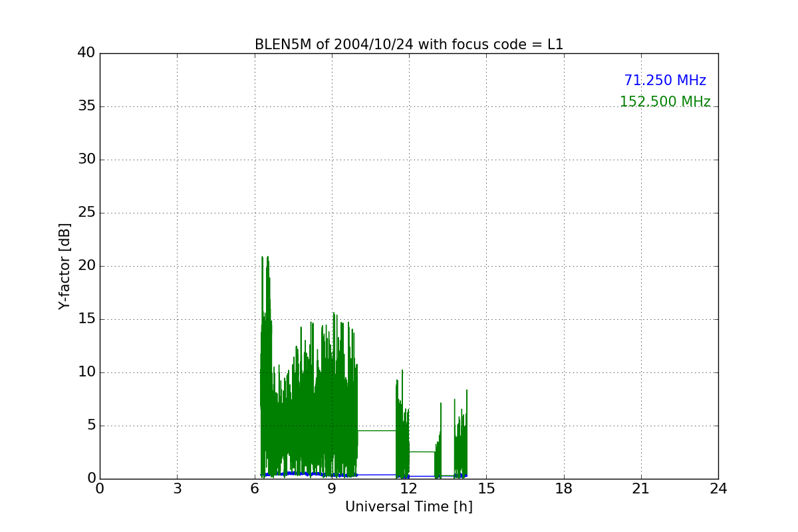The height and width of the screenshot is (532, 798).
Task: Click the x-axis tick label 9
Action: pyautogui.click(x=332, y=488)
